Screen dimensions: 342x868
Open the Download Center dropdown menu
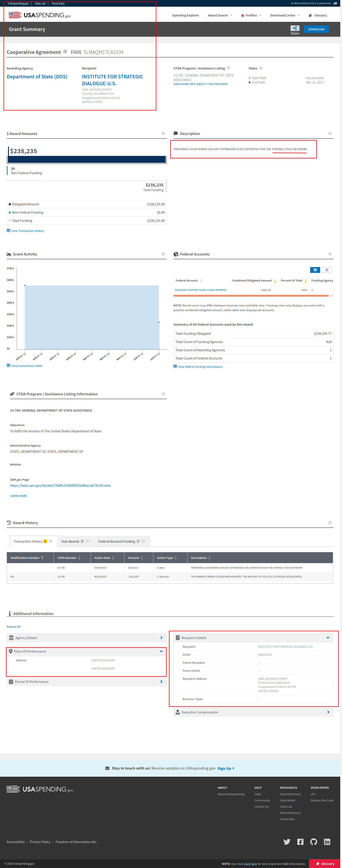[x=285, y=16]
